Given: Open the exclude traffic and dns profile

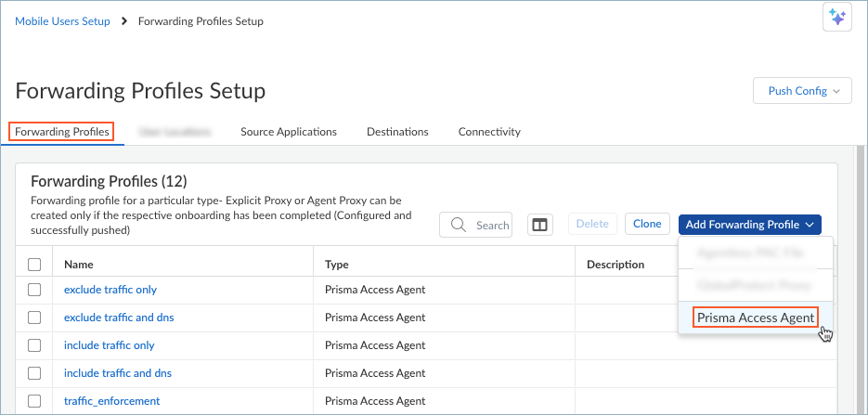Looking at the screenshot, I should click(119, 318).
